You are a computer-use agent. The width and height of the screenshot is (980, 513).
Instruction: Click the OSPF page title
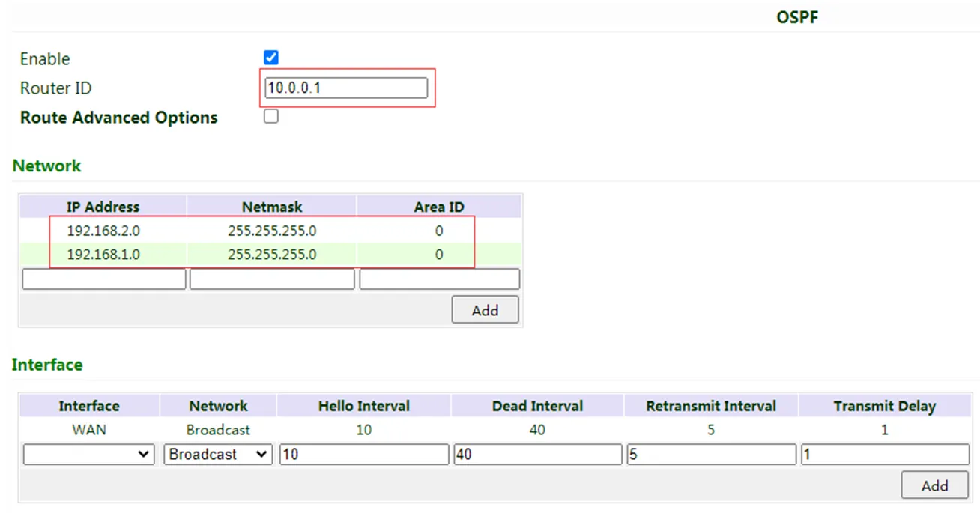797,17
